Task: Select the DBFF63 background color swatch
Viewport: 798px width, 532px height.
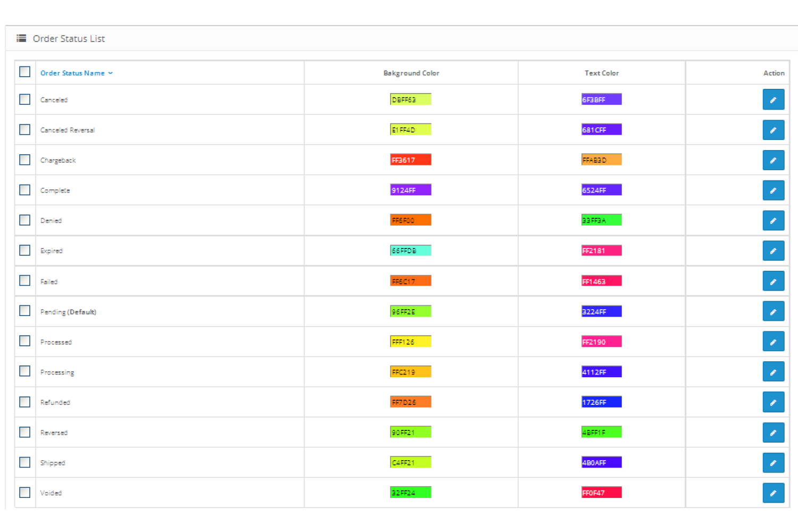Action: point(410,99)
